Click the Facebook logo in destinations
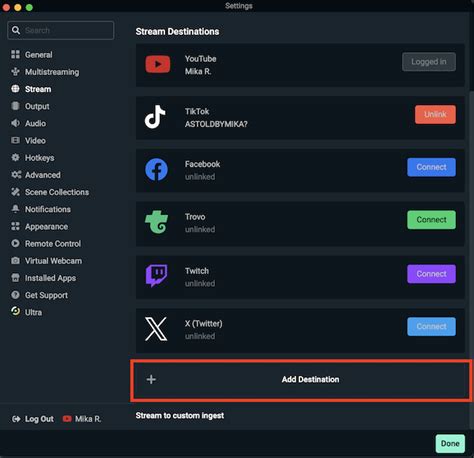This screenshot has width=474, height=458. pos(156,170)
